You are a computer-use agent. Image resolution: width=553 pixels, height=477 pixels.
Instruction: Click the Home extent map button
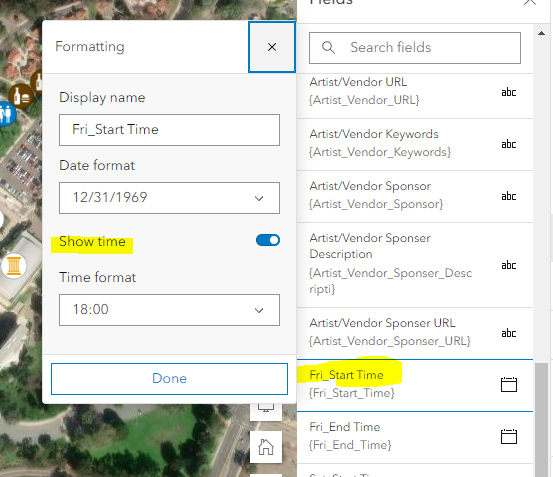(266, 447)
